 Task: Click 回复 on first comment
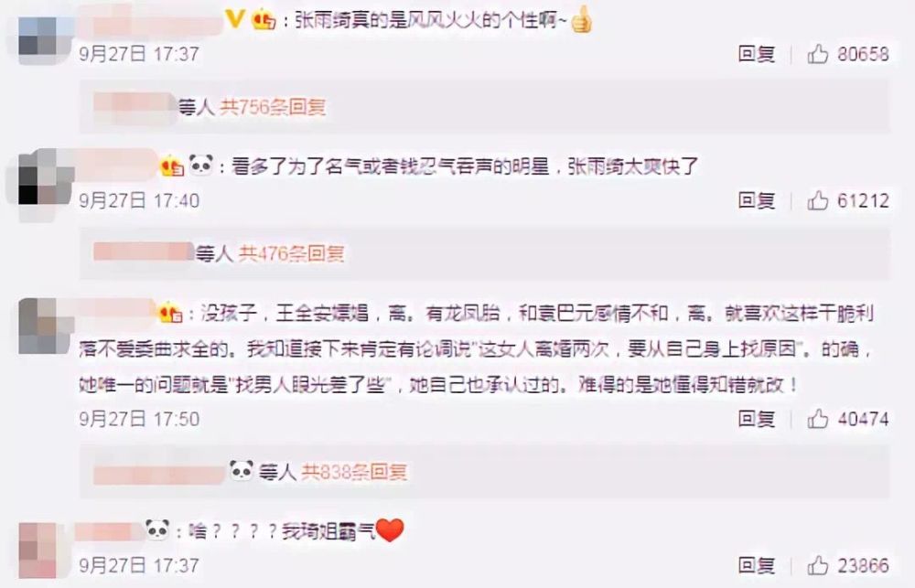[x=757, y=54]
